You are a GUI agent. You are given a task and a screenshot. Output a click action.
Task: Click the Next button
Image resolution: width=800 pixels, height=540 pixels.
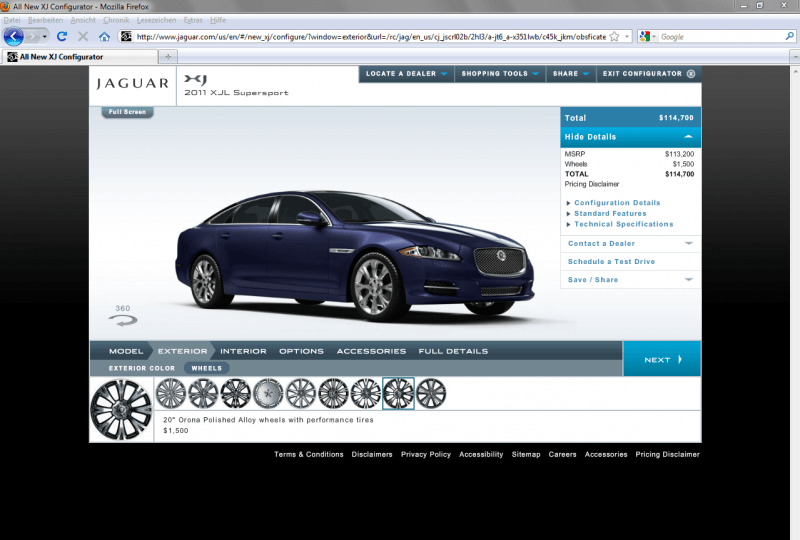pos(662,359)
